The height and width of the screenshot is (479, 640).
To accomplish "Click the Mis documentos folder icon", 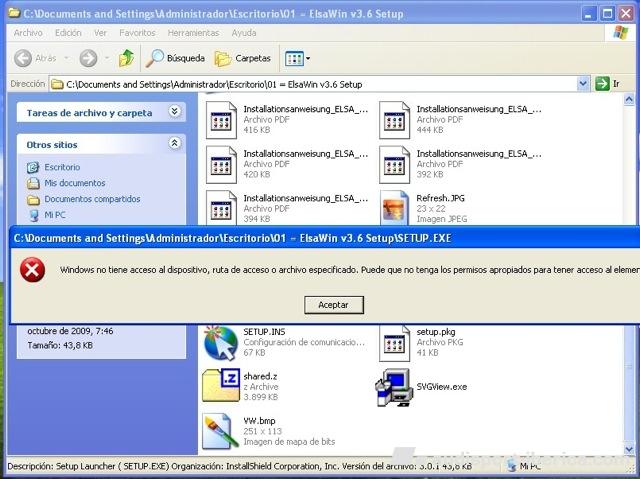I will pyautogui.click(x=33, y=183).
